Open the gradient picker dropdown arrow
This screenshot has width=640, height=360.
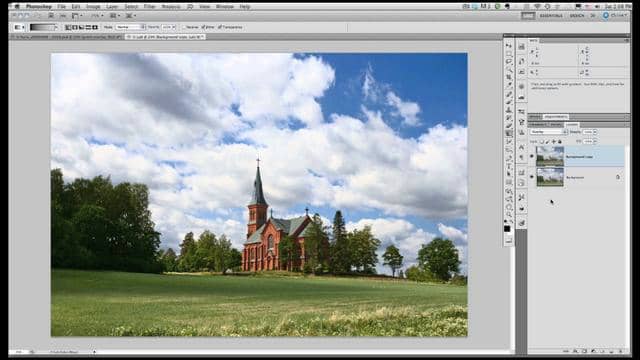(56, 27)
